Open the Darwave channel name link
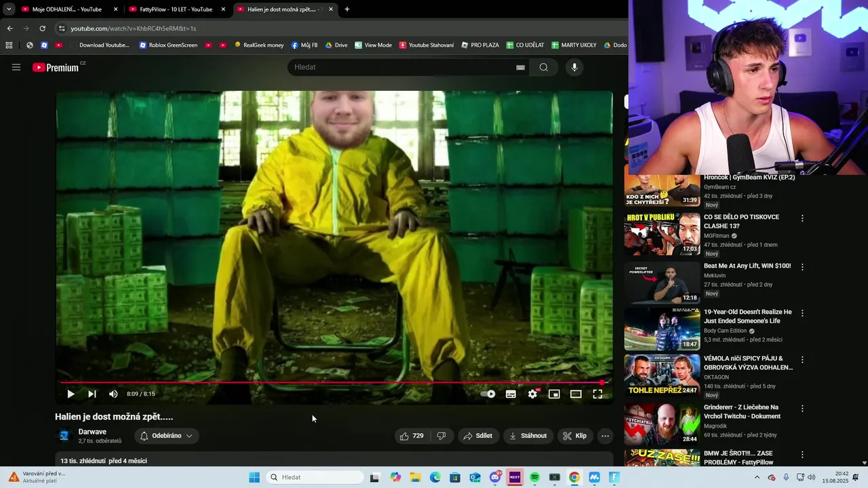This screenshot has width=868, height=488. point(92,432)
